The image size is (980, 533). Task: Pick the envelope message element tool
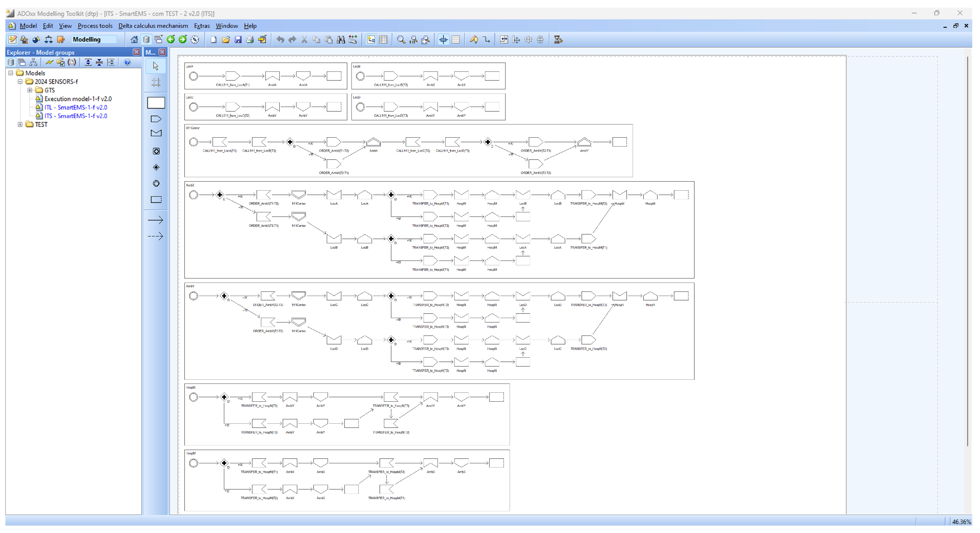point(156,133)
